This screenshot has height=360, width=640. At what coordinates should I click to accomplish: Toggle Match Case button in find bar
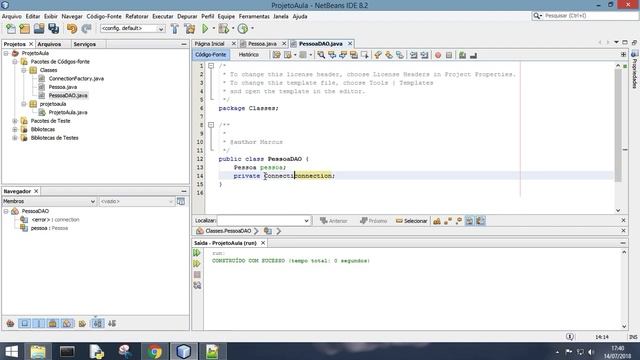click(437, 221)
